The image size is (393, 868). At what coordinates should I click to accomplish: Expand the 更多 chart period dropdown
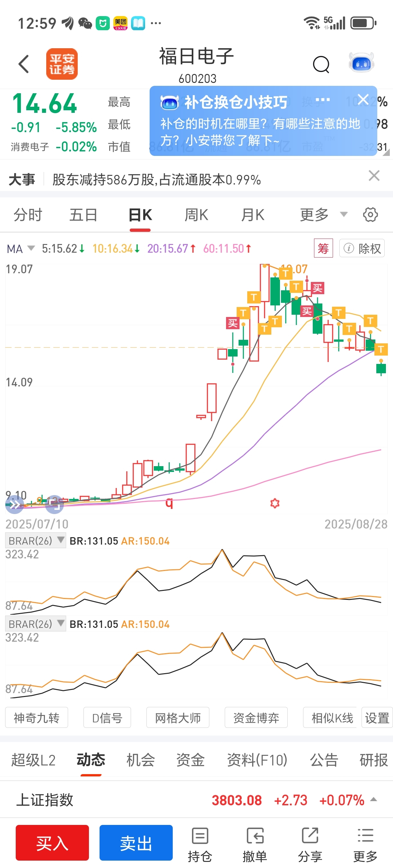coord(323,215)
